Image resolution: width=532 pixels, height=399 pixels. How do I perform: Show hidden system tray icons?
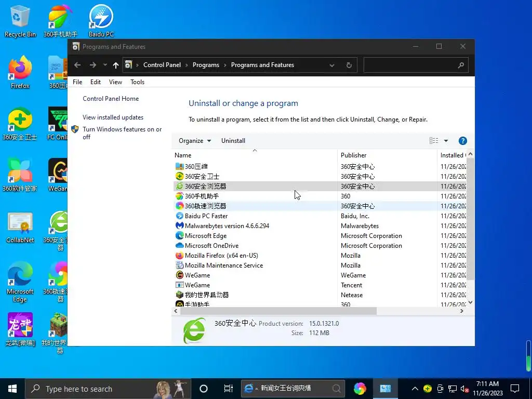[x=415, y=389]
